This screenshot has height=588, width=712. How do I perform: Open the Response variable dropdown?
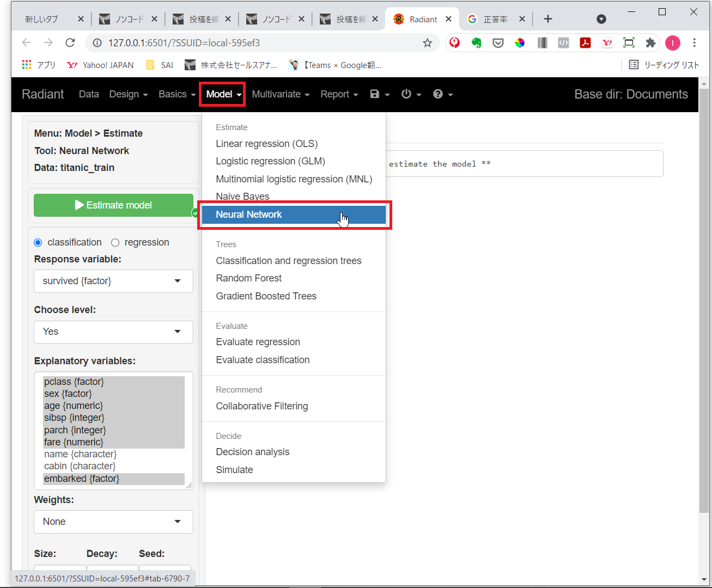point(113,281)
